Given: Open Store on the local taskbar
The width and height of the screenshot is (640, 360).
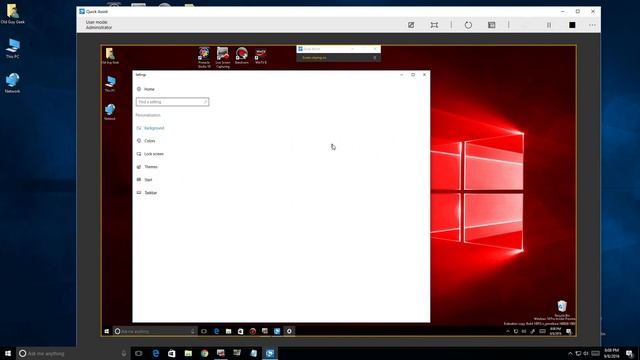Looking at the screenshot, I should (x=172, y=353).
